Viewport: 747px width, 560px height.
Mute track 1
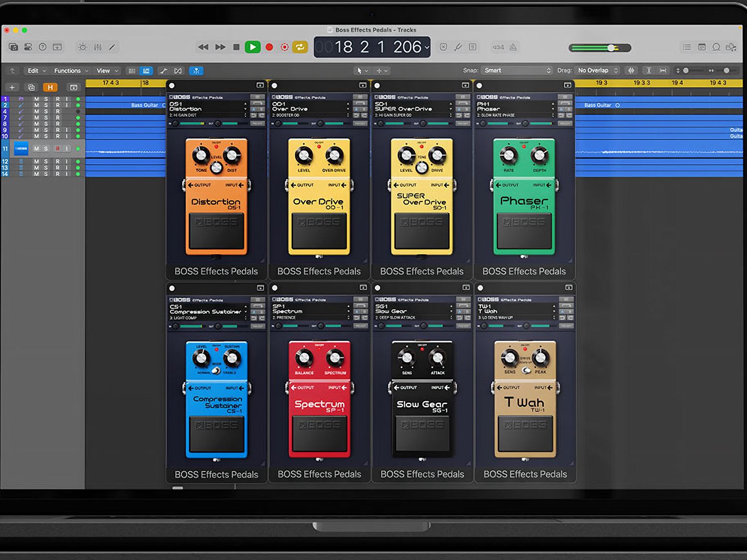pyautogui.click(x=36, y=99)
